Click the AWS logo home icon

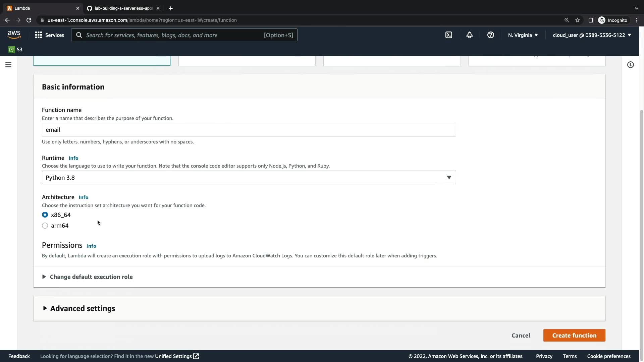[14, 35]
